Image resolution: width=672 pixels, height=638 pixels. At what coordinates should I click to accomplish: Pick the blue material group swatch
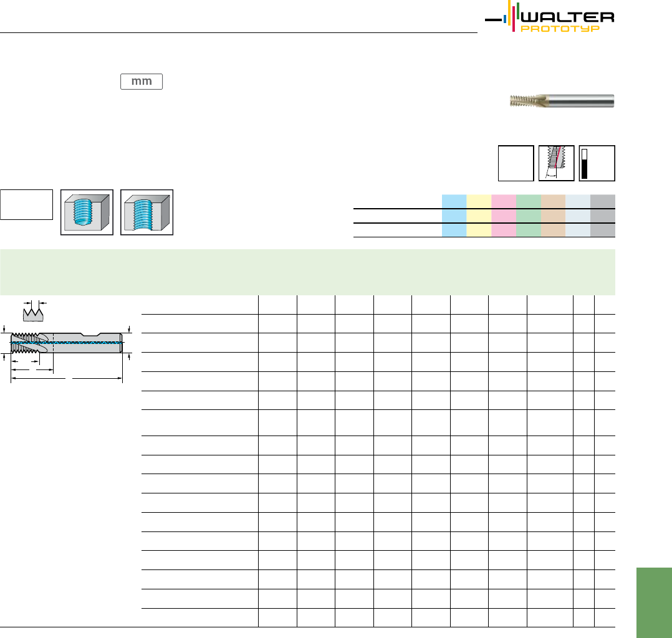[454, 216]
